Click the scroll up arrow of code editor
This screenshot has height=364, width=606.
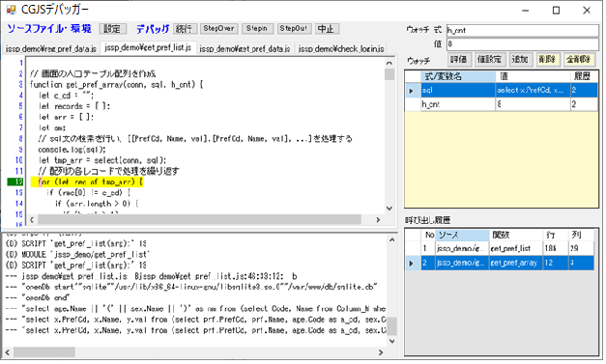[390, 63]
